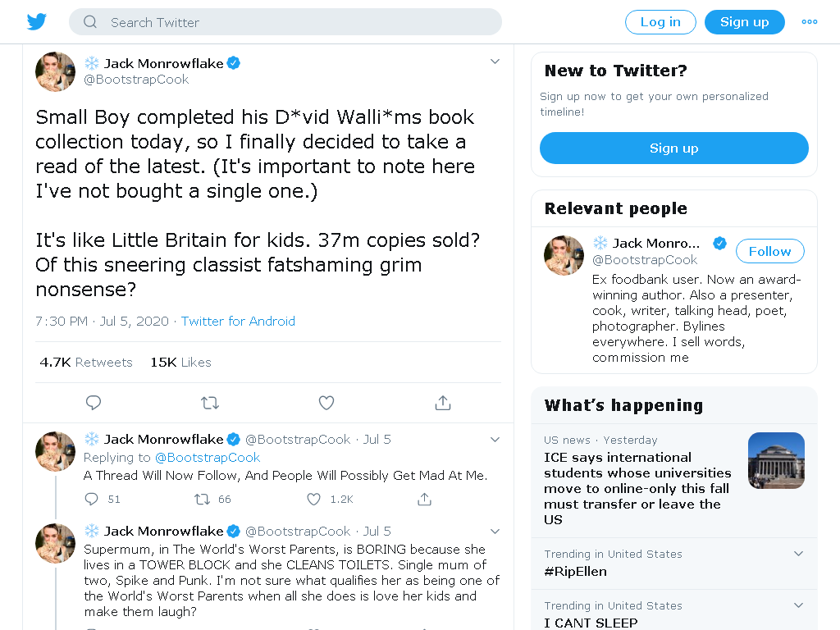Expand options for 'I CANT SLEEP' trend
The image size is (840, 630).
(x=798, y=605)
